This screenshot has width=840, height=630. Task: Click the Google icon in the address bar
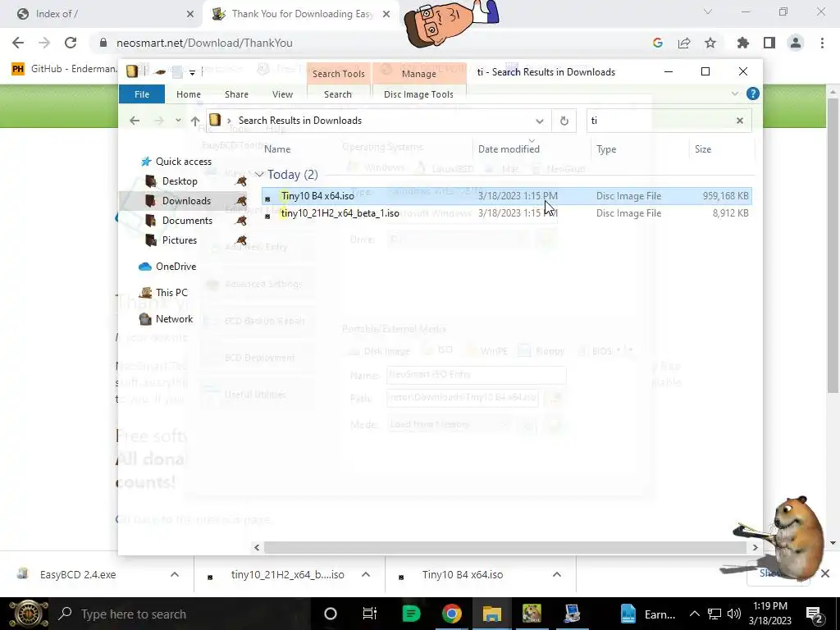pos(658,43)
